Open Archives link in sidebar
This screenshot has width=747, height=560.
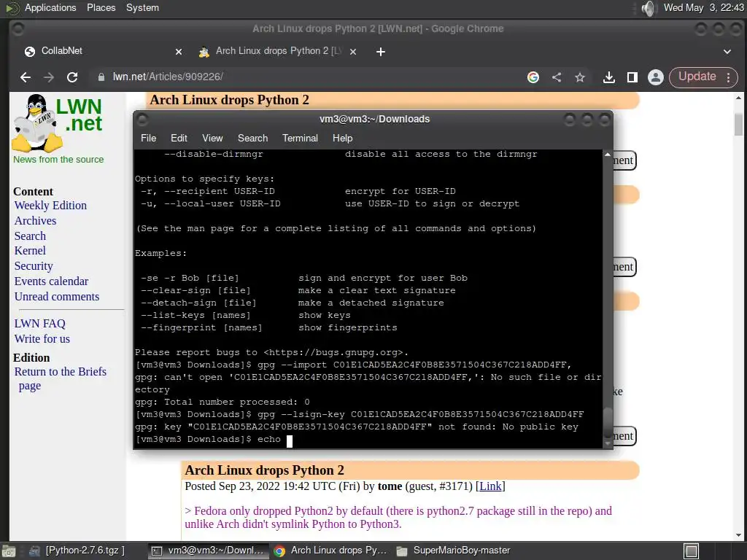(35, 221)
